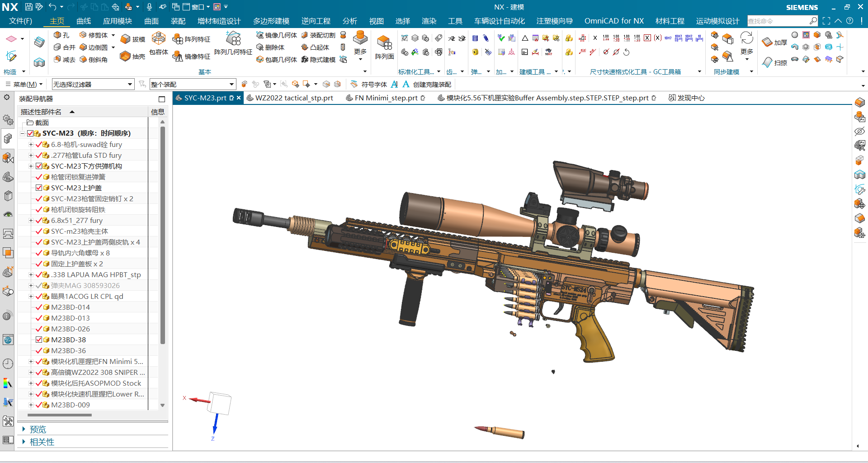
Task: Click the assembly navigator vertical scrollbar
Action: tap(163, 235)
